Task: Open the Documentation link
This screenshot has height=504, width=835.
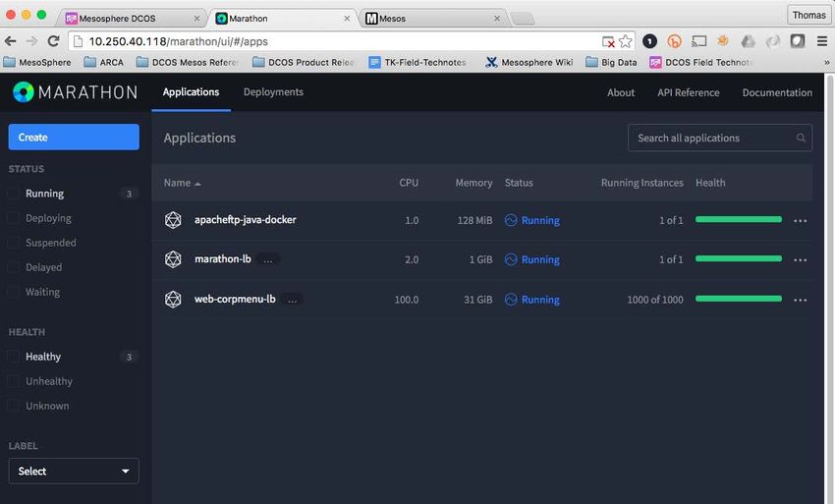Action: click(777, 92)
